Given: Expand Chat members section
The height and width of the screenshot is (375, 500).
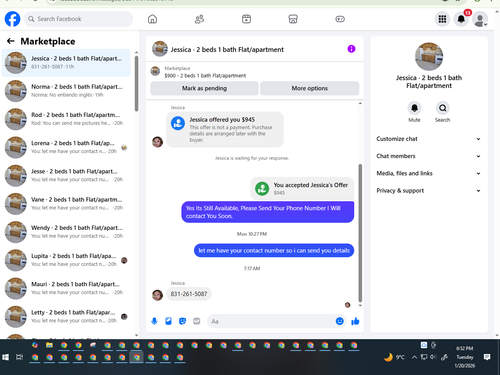Looking at the screenshot, I should coord(429,156).
